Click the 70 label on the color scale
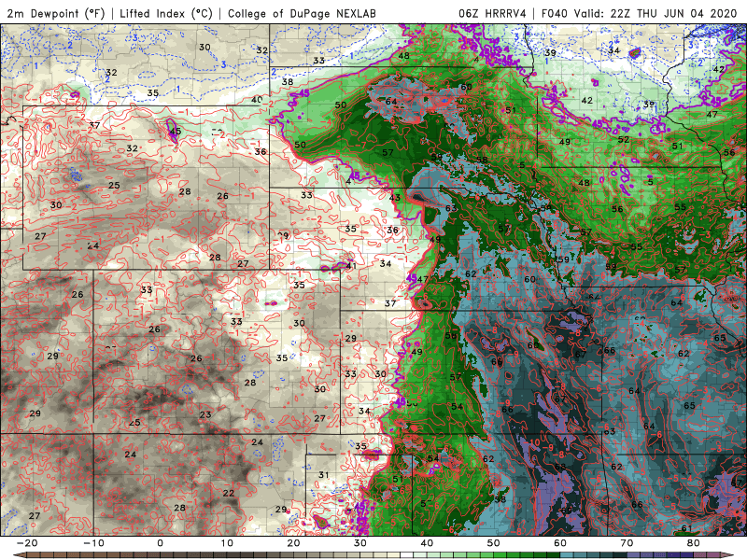The width and height of the screenshot is (747, 560). tap(627, 543)
